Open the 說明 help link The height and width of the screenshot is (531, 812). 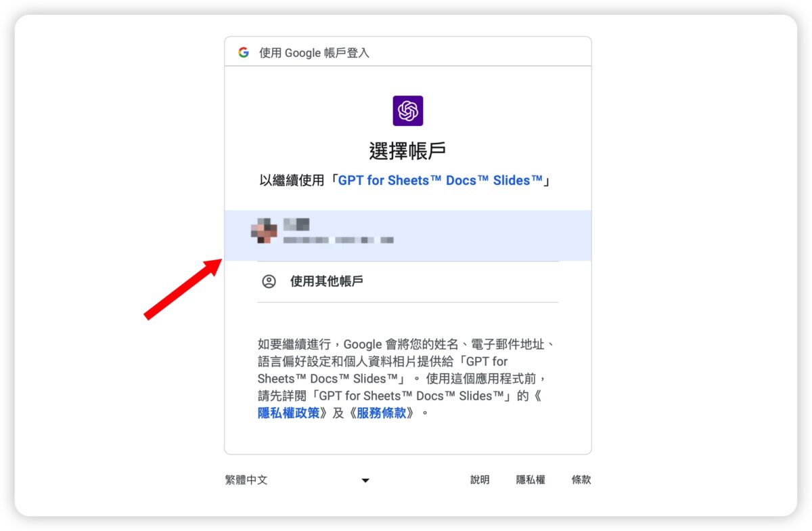(480, 480)
